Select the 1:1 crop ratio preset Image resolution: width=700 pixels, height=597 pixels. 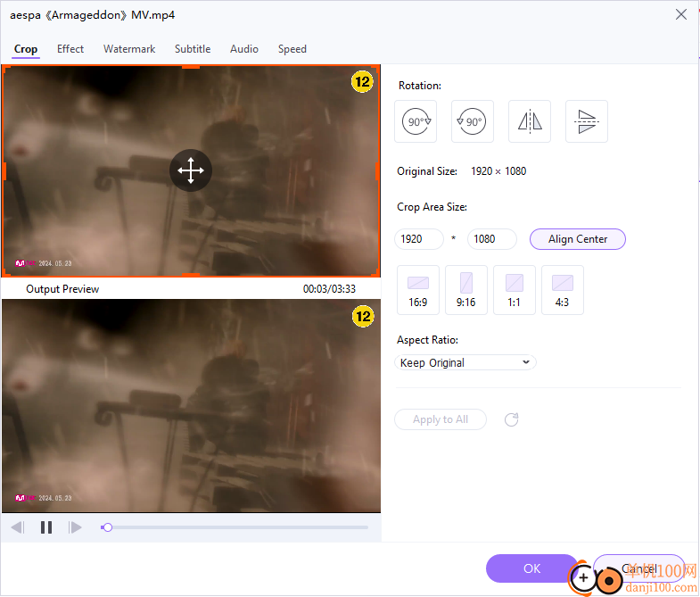[x=515, y=290]
